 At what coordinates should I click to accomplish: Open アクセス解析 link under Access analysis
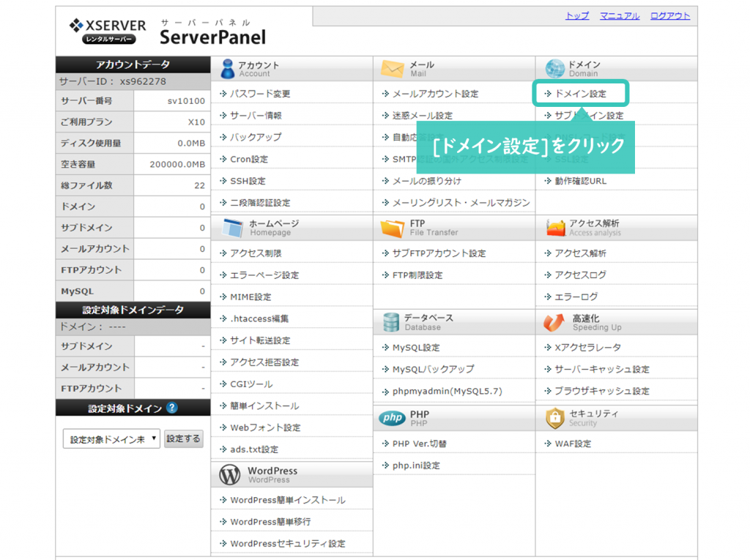pyautogui.click(x=580, y=253)
